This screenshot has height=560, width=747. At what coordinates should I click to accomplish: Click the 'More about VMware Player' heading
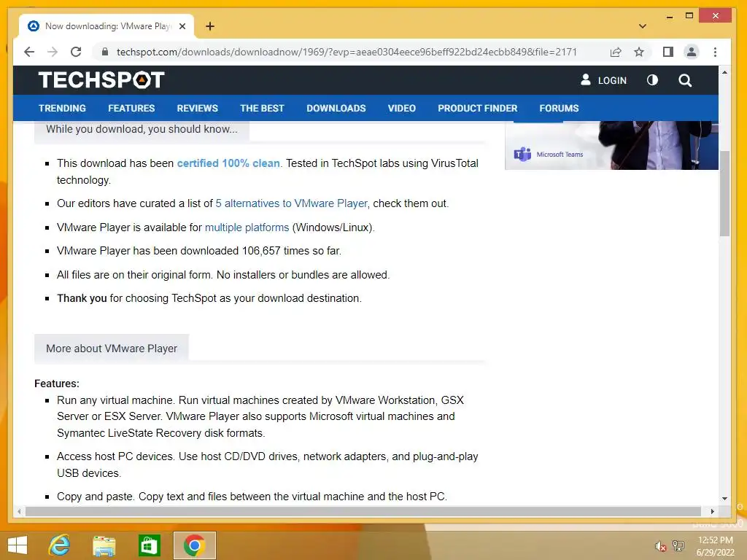pyautogui.click(x=112, y=349)
